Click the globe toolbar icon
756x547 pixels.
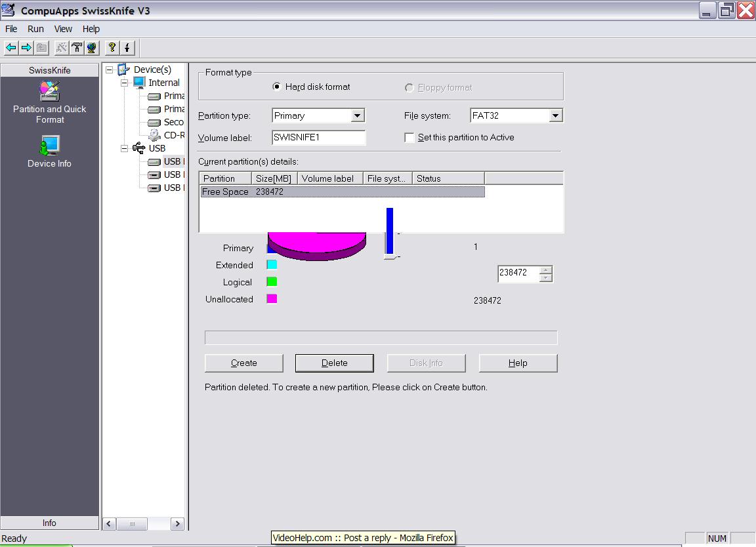pyautogui.click(x=92, y=47)
